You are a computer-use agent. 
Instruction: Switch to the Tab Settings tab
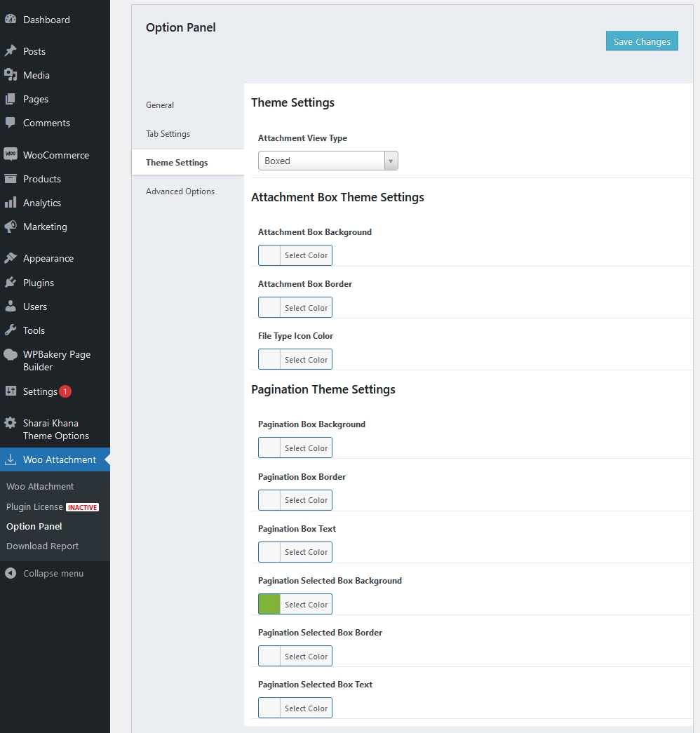168,134
